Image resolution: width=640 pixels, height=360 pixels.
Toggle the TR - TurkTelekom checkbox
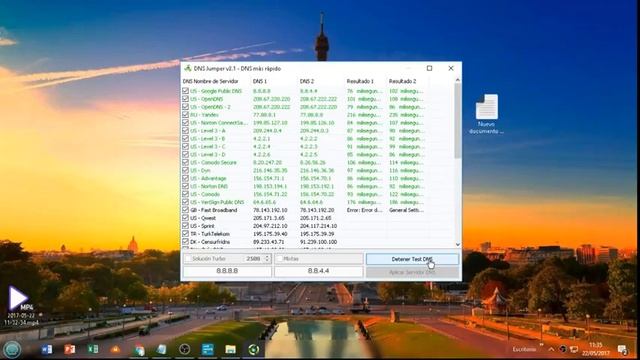coord(185,234)
